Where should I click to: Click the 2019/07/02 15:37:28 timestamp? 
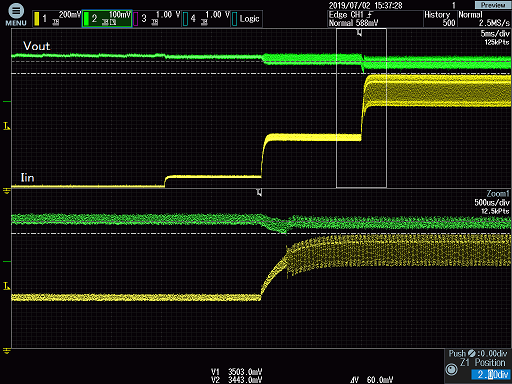(365, 5)
